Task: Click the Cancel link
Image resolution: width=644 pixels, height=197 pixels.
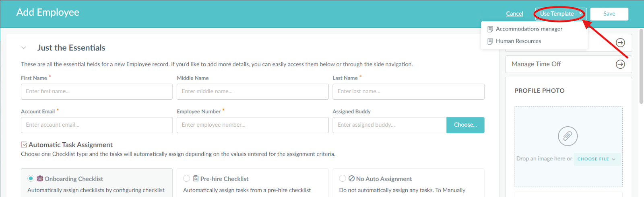Action: click(x=514, y=14)
